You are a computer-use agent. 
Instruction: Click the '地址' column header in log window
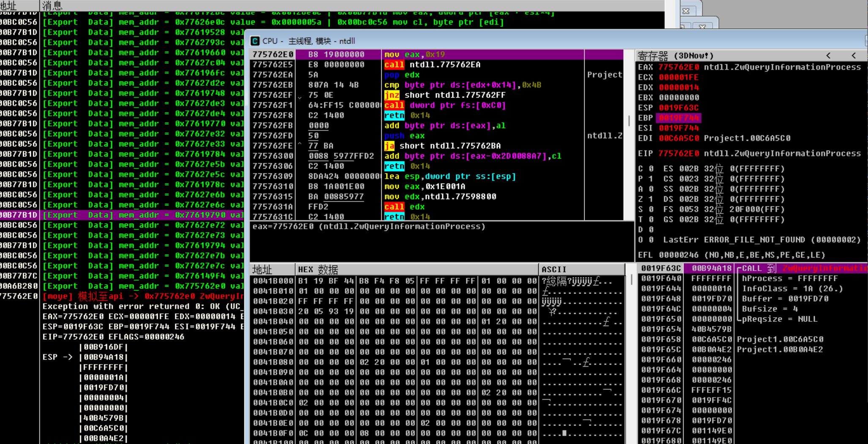pos(8,5)
